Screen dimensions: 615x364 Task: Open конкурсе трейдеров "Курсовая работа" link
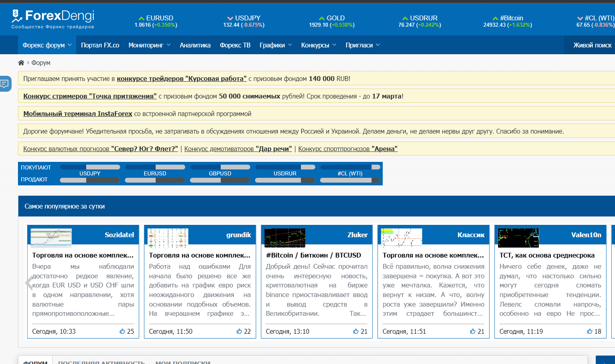point(182,79)
